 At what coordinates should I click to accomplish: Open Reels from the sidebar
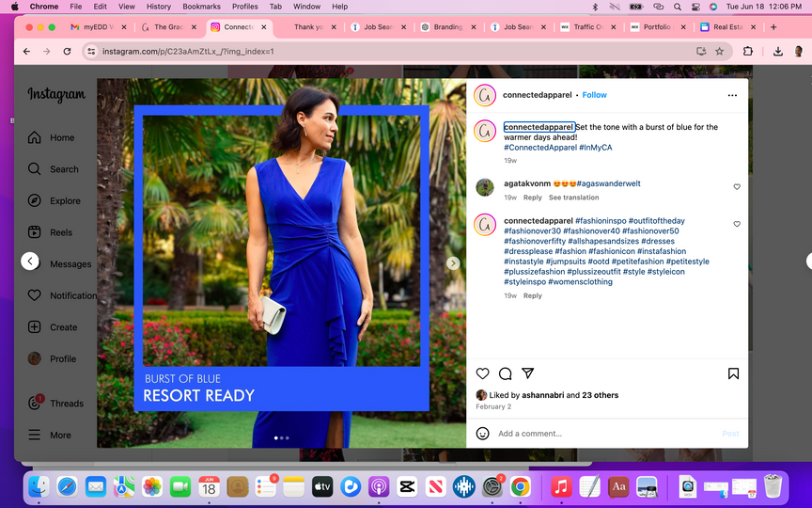35,232
